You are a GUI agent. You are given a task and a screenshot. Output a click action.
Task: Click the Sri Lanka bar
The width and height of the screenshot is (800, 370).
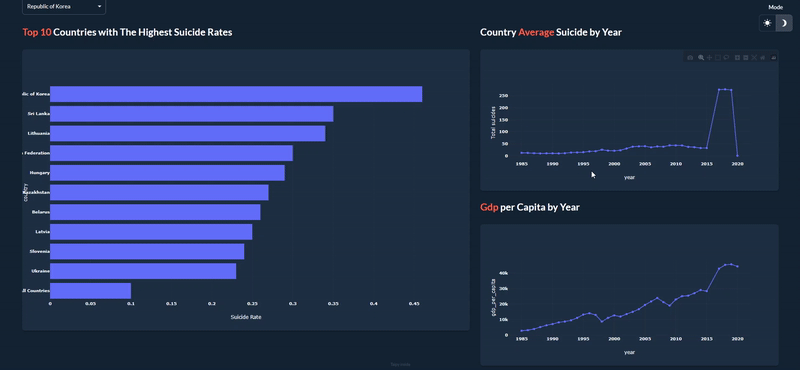pyautogui.click(x=191, y=114)
